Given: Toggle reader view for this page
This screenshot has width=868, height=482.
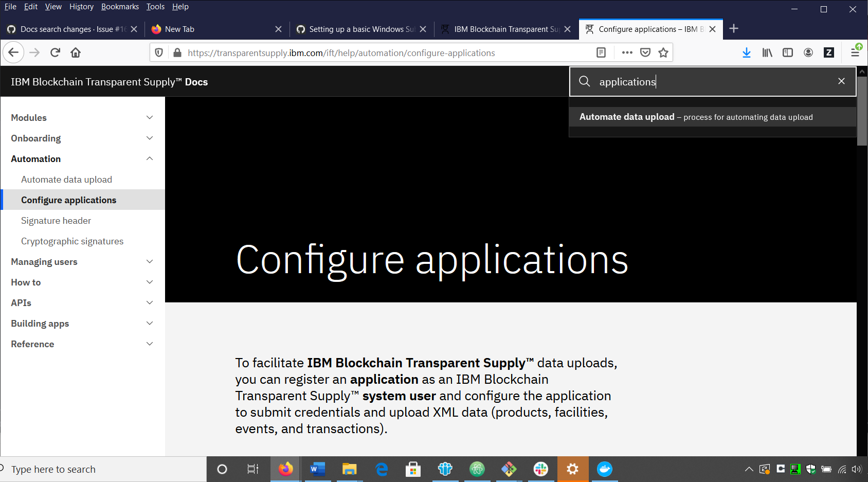Looking at the screenshot, I should pyautogui.click(x=601, y=52).
